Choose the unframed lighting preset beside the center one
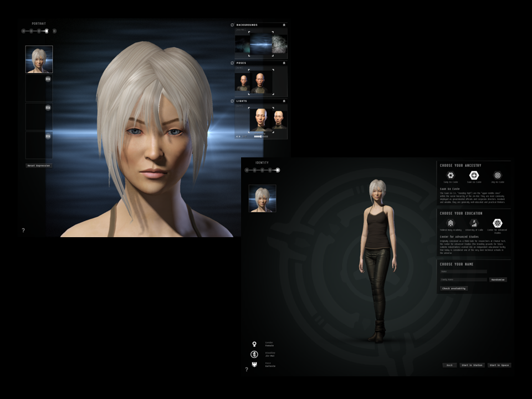This screenshot has height=399, width=532. 279,120
